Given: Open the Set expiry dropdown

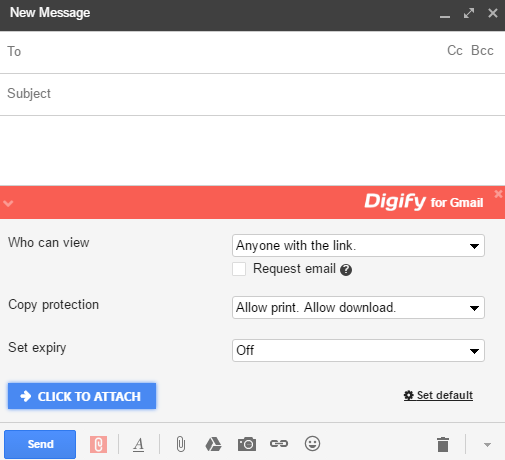Looking at the screenshot, I should (x=358, y=351).
